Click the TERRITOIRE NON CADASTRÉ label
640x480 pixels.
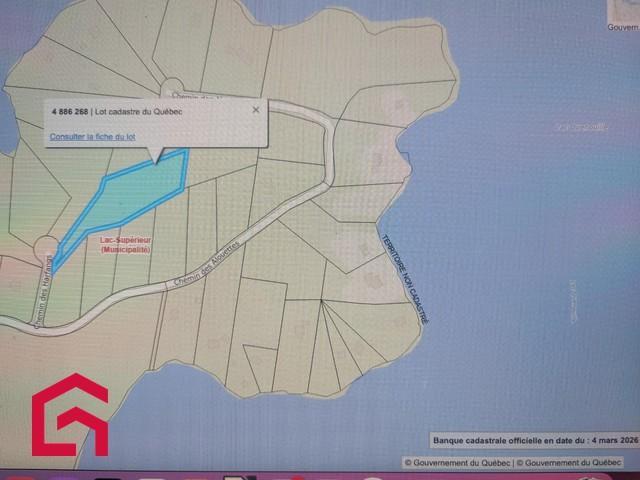tap(406, 278)
